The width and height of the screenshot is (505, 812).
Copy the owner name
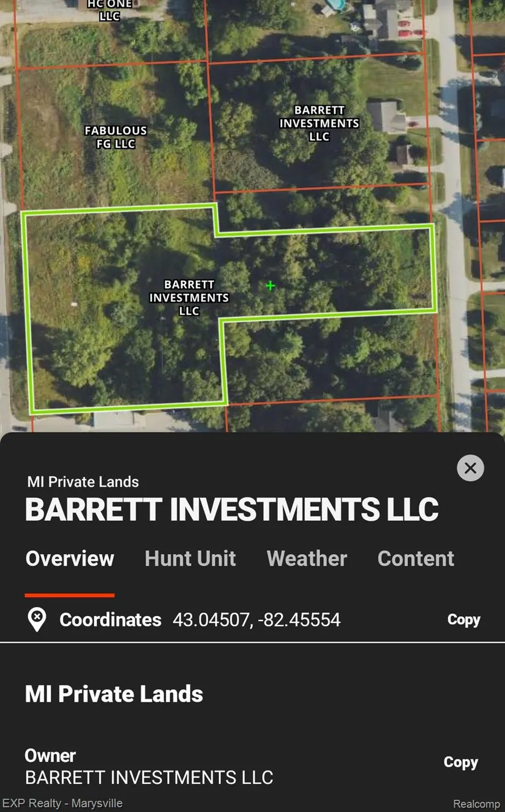click(460, 762)
